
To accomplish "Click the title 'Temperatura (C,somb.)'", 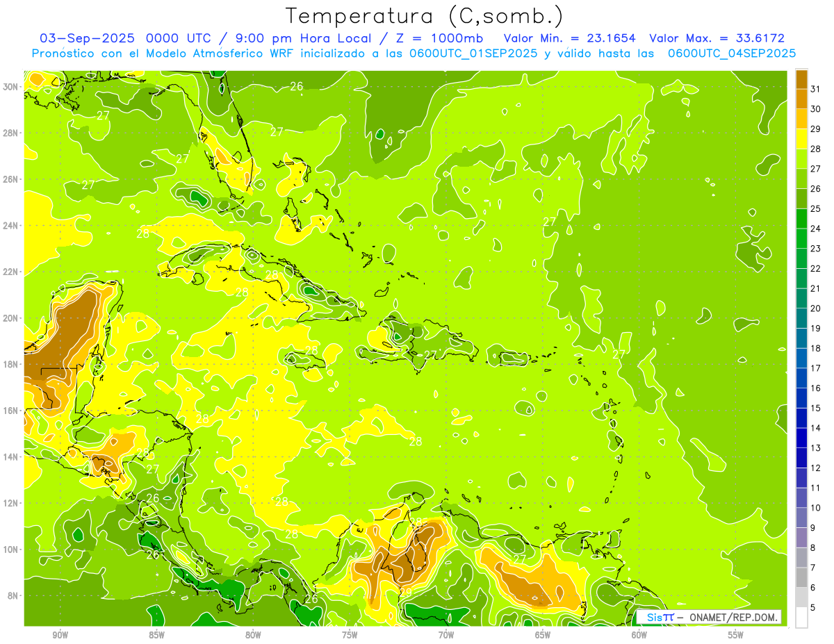I will (424, 17).
